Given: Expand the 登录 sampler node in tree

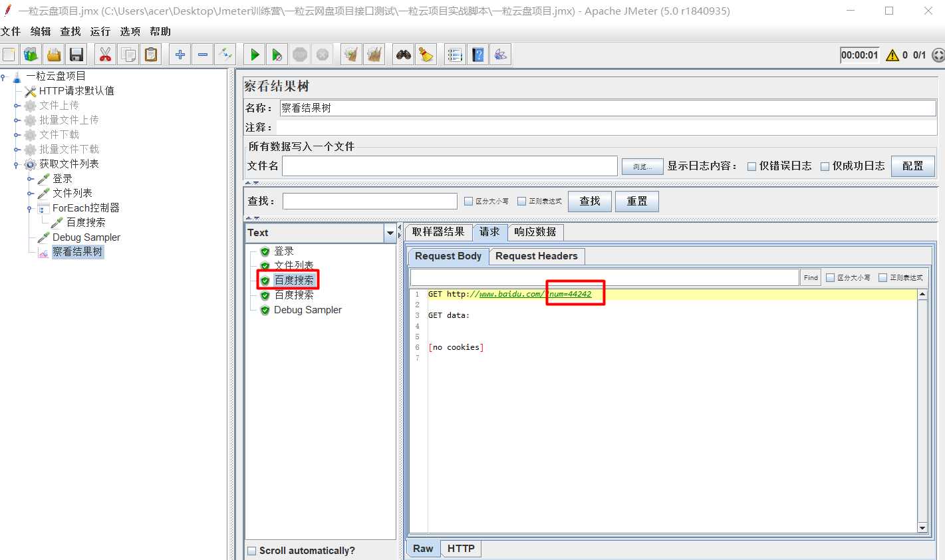Looking at the screenshot, I should (x=30, y=178).
